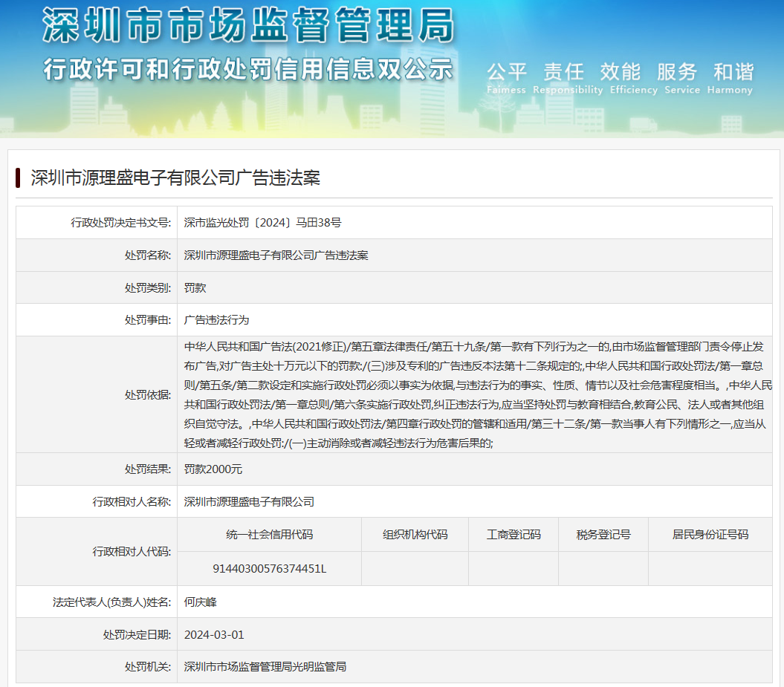This screenshot has height=687, width=784.
Task: Click the page heading 深圳市源理盛电子有限公司广告违法案
Action: (x=175, y=178)
